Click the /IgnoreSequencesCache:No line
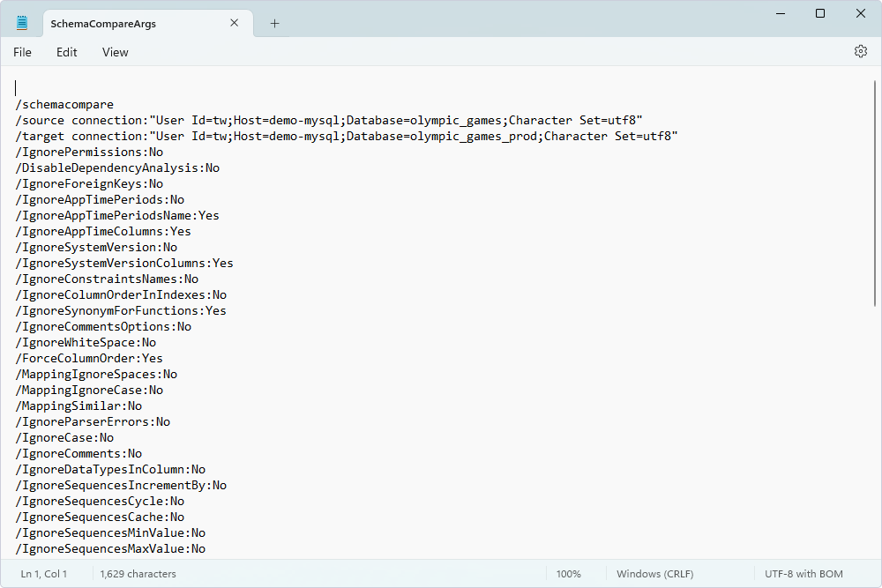The width and height of the screenshot is (882, 588). (x=101, y=517)
